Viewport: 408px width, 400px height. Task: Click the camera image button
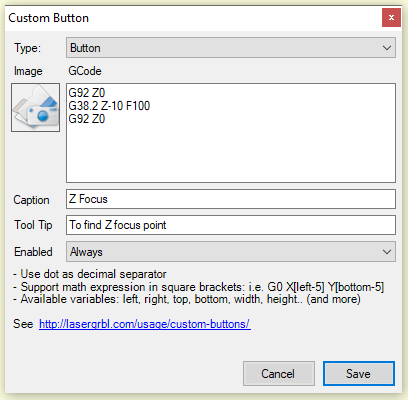(x=36, y=107)
